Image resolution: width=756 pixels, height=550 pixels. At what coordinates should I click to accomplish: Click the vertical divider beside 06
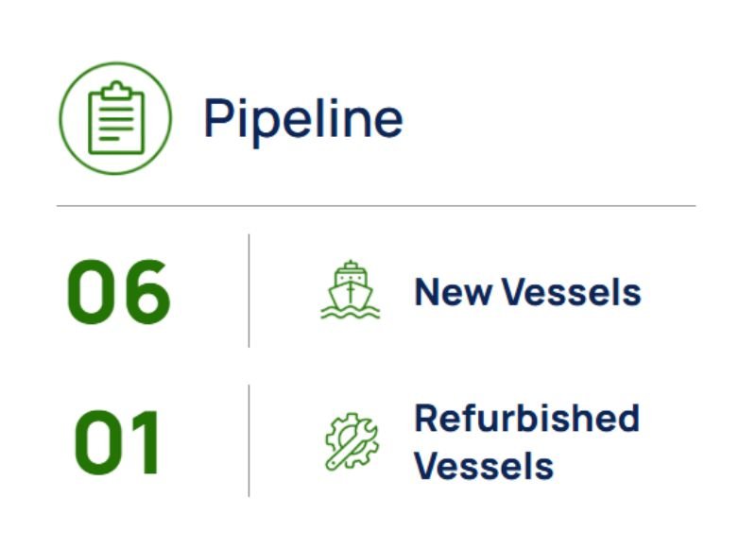(249, 291)
